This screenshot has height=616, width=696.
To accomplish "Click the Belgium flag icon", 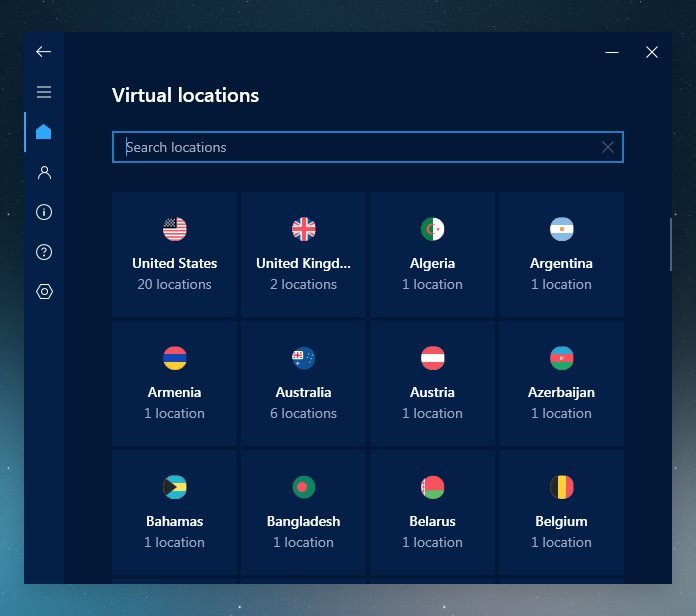I will tap(561, 487).
